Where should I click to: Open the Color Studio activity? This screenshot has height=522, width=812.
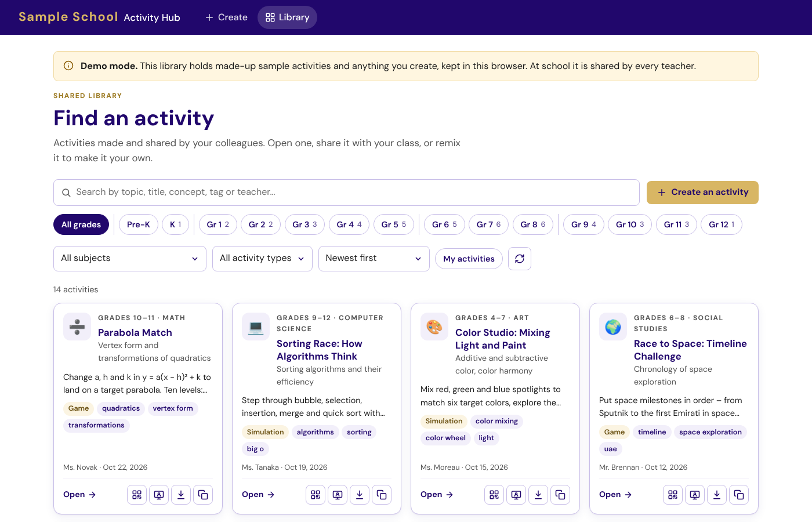tap(437, 495)
